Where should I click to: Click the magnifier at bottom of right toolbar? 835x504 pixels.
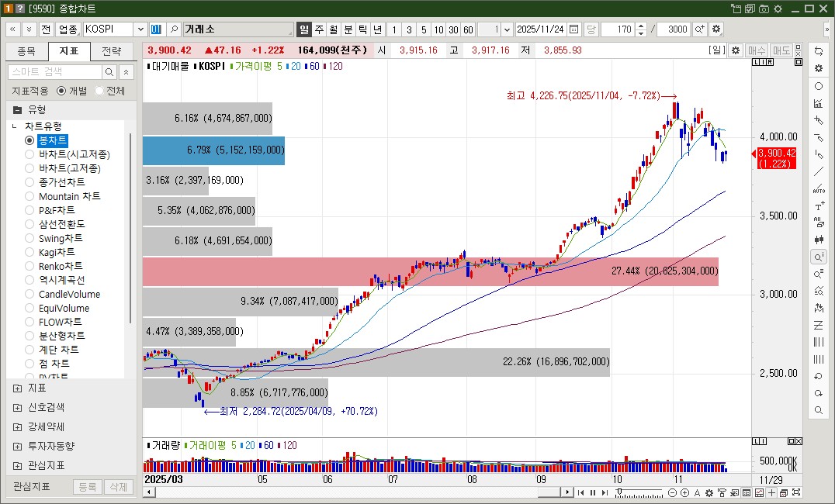click(819, 410)
